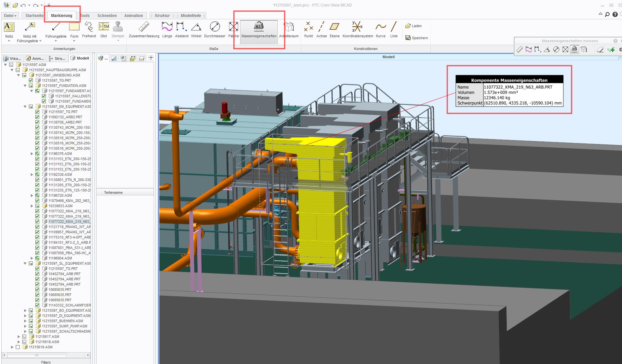Uncheck the 11215597_TG.PRT under UMGEBUNG
This screenshot has width=622, height=364.
click(31, 80)
